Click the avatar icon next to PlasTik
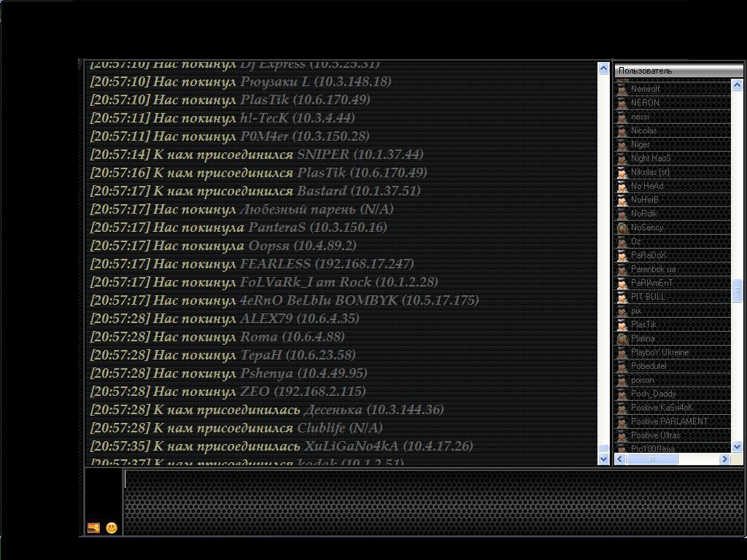 622,324
